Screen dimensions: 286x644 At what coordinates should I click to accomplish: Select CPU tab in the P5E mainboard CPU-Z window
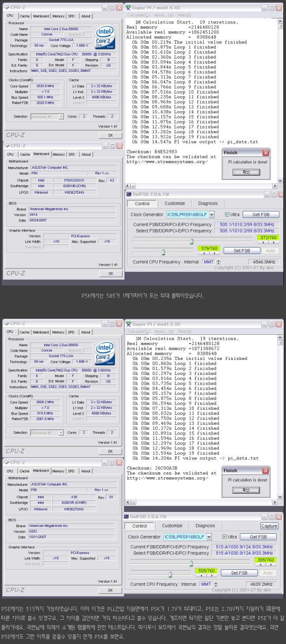(x=10, y=471)
